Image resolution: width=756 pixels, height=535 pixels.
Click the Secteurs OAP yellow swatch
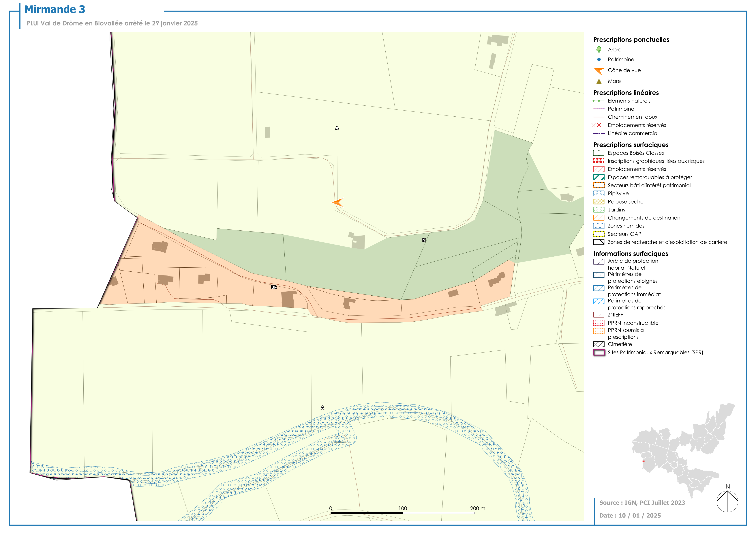click(x=599, y=234)
